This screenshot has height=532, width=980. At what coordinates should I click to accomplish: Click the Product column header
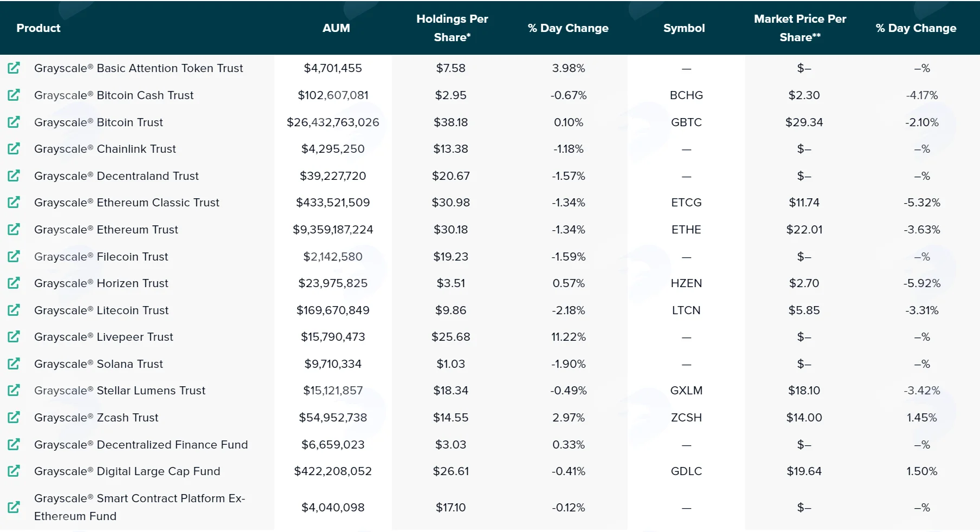tap(38, 28)
